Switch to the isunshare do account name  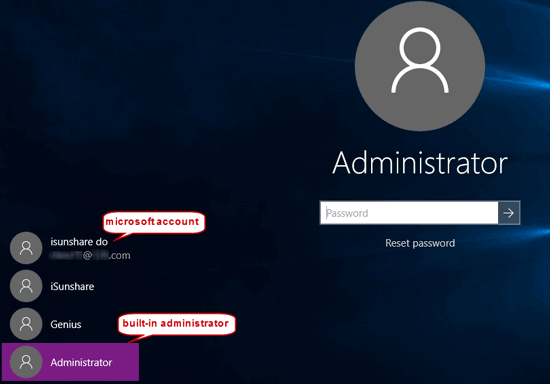[79, 242]
